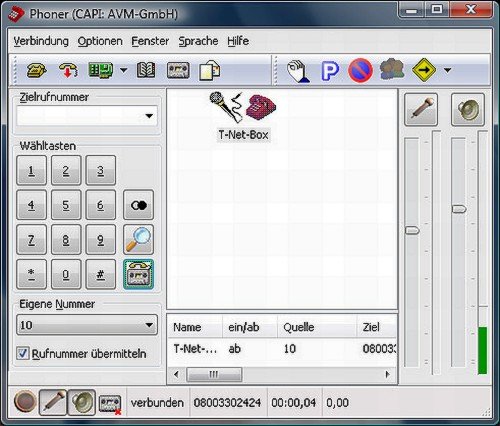Click the yellow telephone dial icon
This screenshot has height=426, width=500.
pos(36,70)
